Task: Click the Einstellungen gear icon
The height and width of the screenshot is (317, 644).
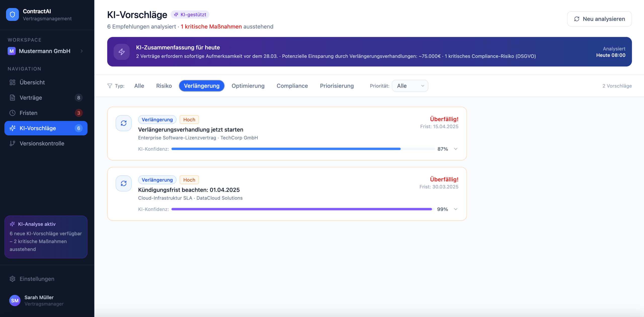Action: 12,279
